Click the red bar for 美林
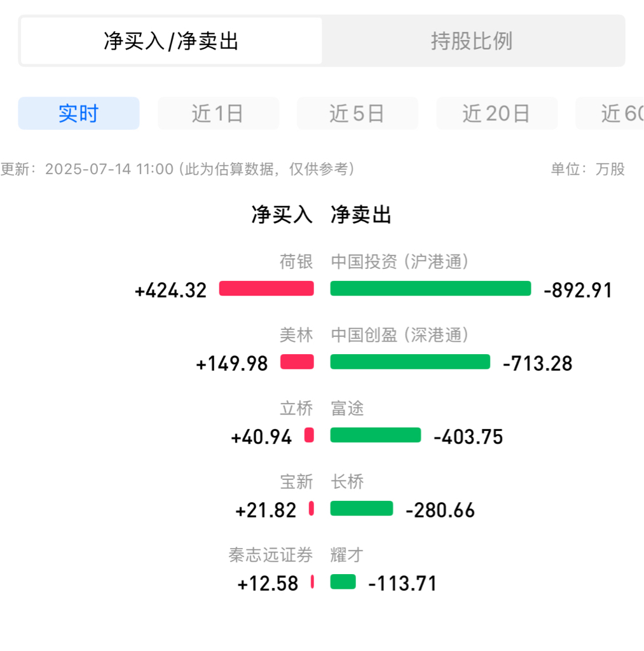This screenshot has height=651, width=644. point(298,362)
